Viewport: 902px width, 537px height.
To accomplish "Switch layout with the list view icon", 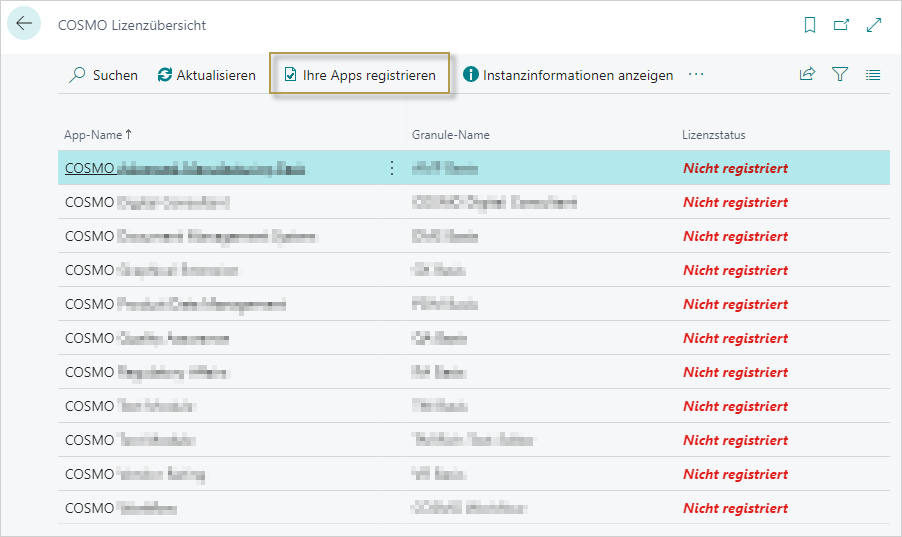I will (873, 75).
